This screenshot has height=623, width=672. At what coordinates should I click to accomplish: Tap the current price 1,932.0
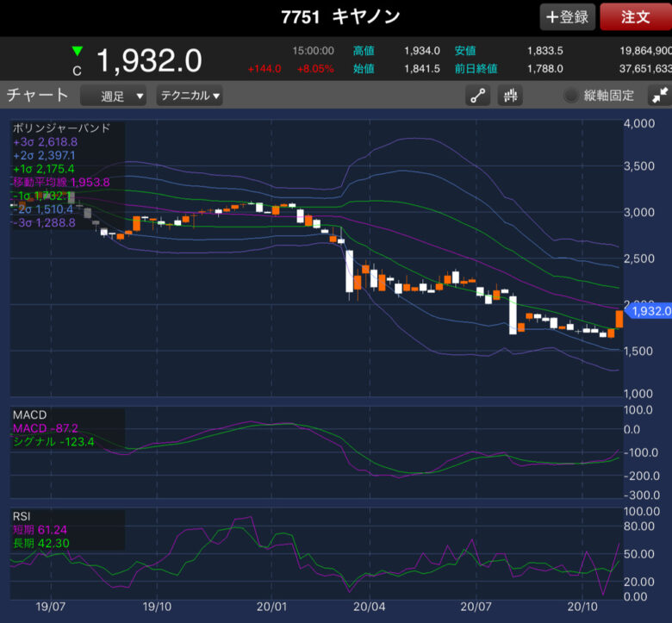pos(149,60)
